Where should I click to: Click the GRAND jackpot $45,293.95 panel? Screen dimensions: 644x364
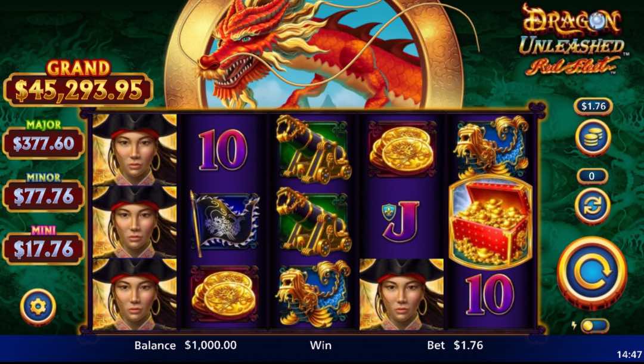click(x=78, y=84)
